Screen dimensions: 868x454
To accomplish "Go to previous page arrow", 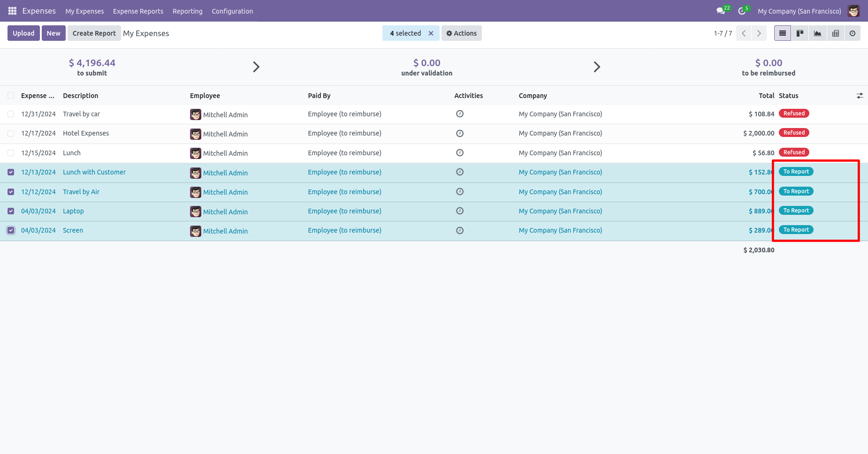I will [x=744, y=33].
